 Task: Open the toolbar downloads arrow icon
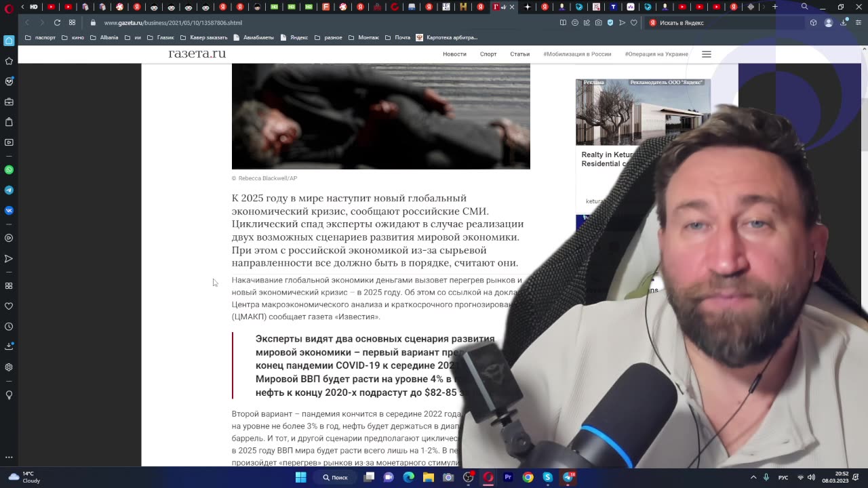tap(844, 22)
